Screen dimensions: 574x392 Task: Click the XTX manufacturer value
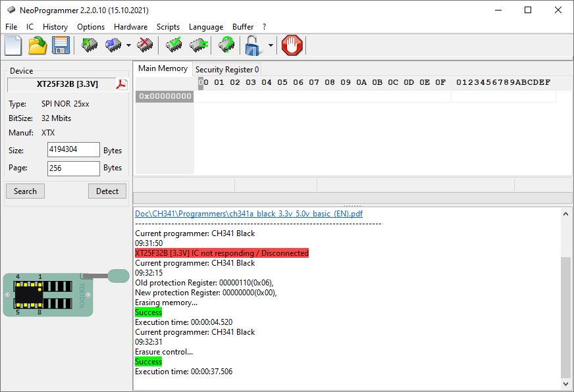(x=48, y=133)
